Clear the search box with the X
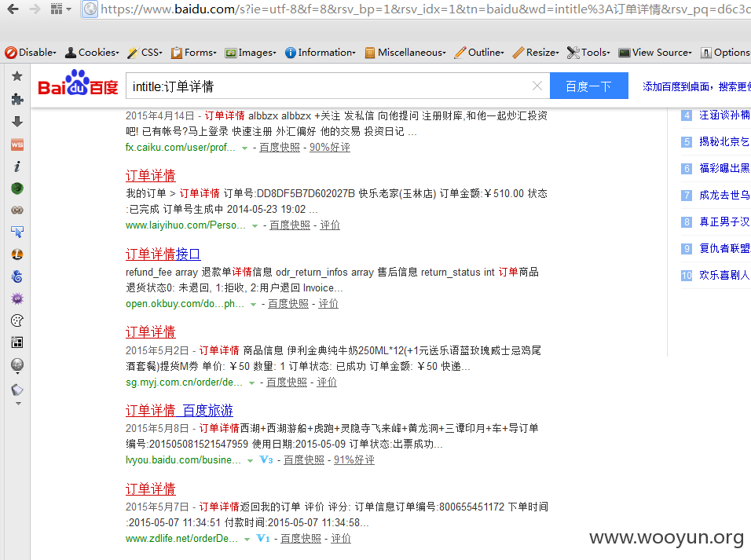Image resolution: width=751 pixels, height=560 pixels. click(537, 86)
